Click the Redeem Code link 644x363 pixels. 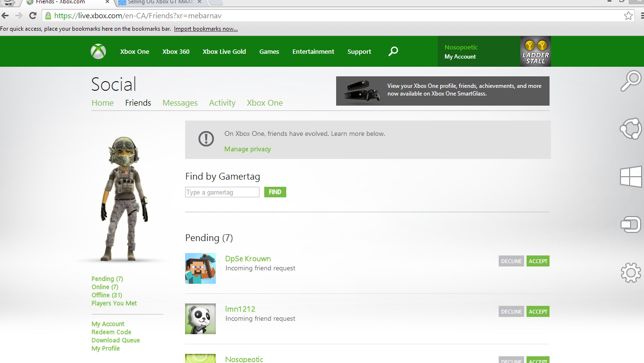(111, 332)
